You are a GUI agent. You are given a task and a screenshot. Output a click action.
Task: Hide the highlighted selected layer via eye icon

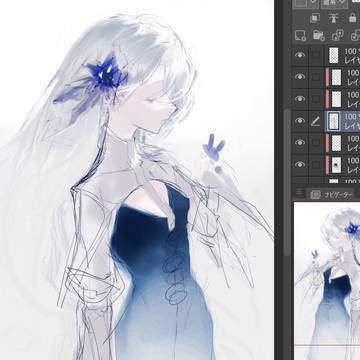click(x=300, y=121)
